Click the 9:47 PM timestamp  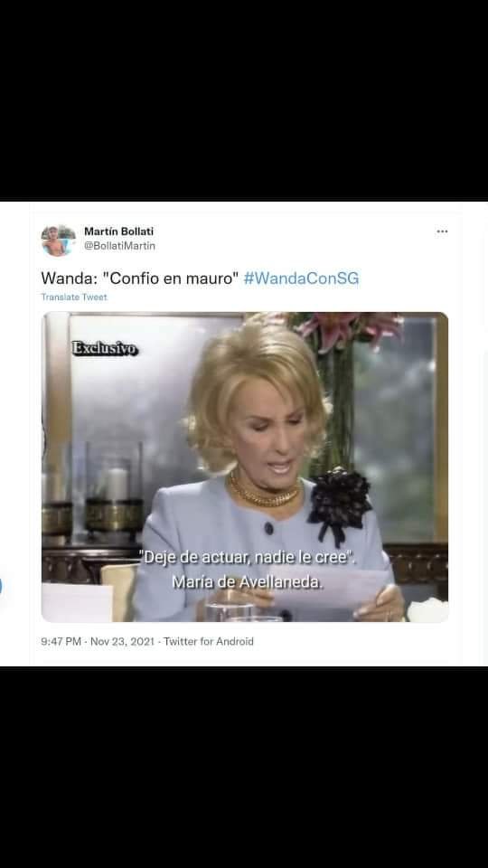[x=61, y=642]
